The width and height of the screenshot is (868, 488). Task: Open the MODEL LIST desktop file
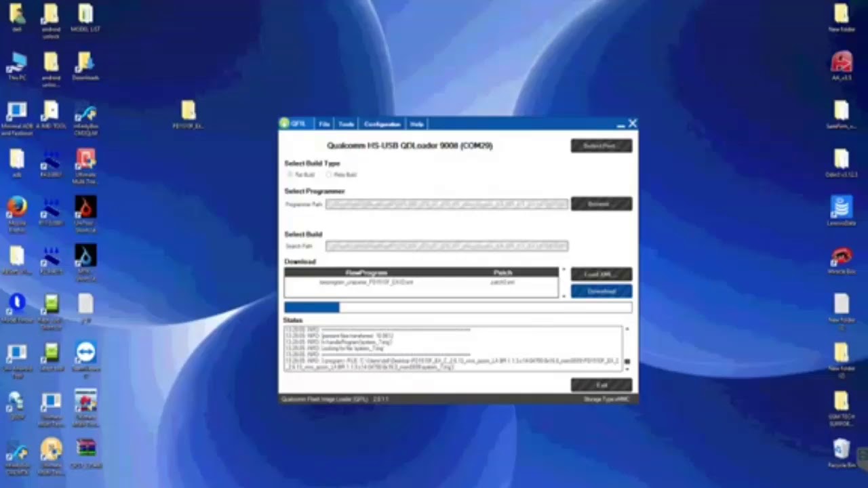pyautogui.click(x=85, y=17)
